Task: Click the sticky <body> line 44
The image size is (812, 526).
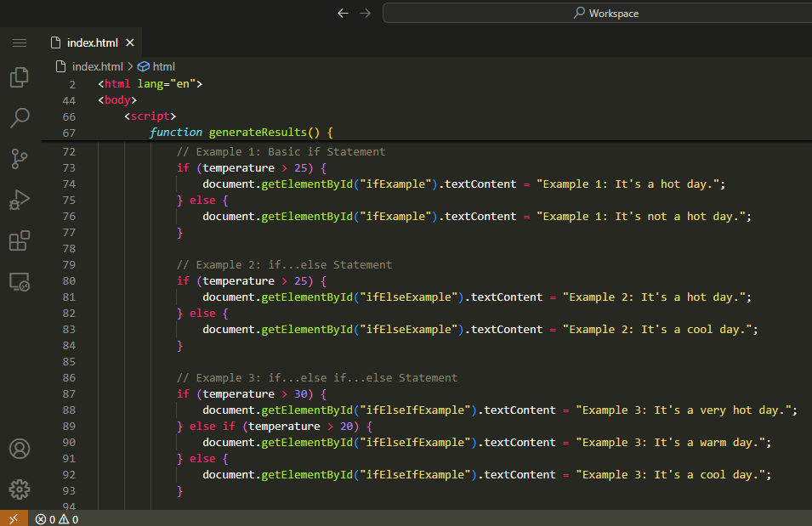Action: [117, 100]
